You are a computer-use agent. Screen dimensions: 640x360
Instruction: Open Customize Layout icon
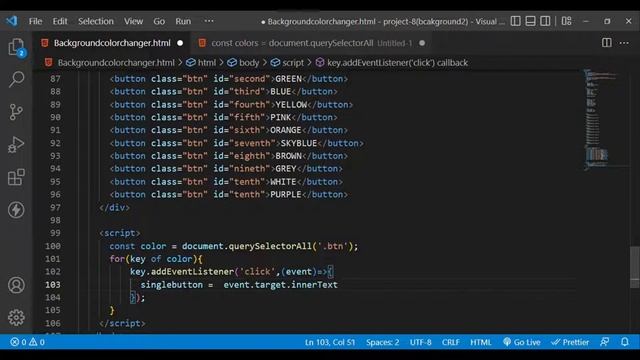(x=567, y=21)
